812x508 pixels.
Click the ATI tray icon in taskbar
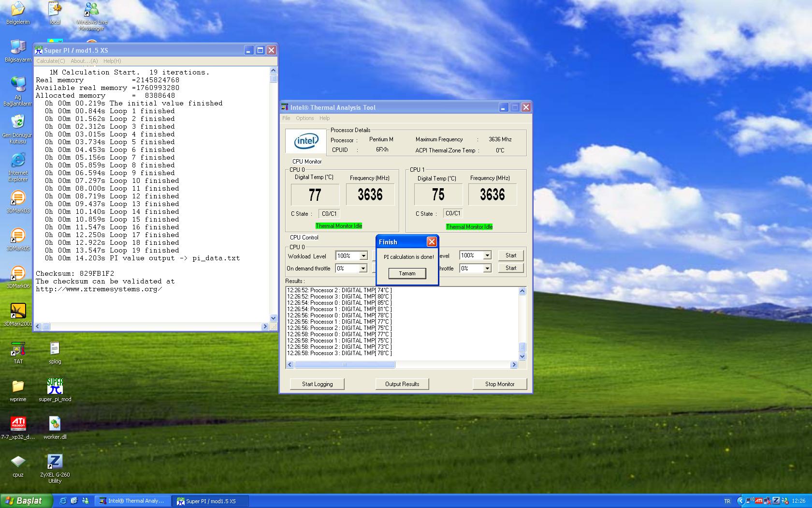click(x=759, y=501)
